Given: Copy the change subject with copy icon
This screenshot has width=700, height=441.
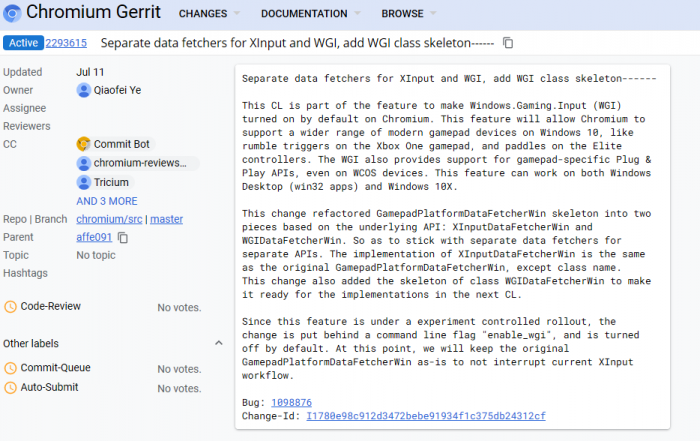Looking at the screenshot, I should [x=508, y=43].
